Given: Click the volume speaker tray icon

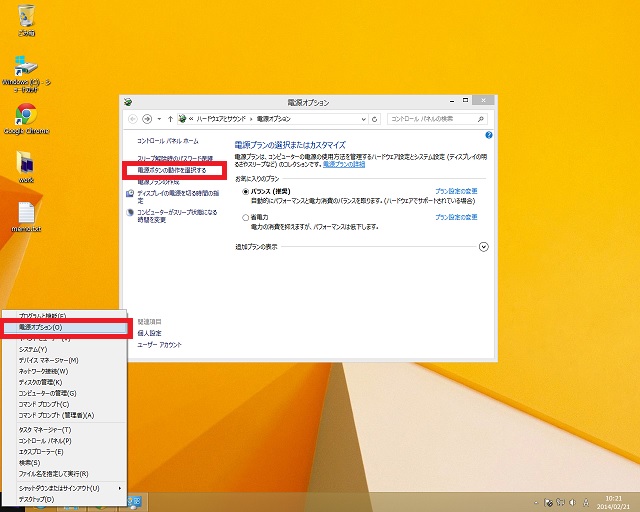Looking at the screenshot, I should coord(571,501).
